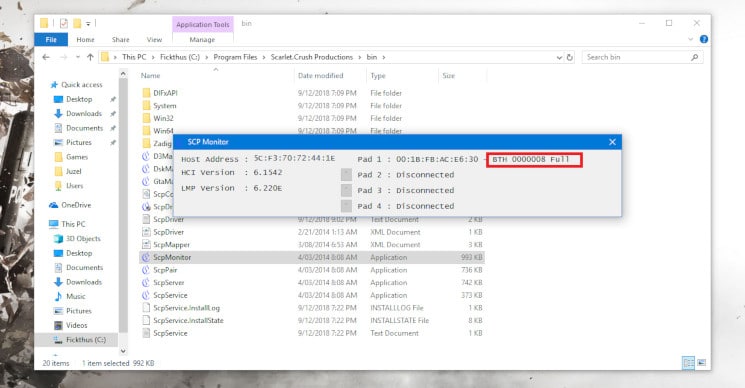This screenshot has height=388, width=745.
Task: Click Program Files in the address path
Action: (x=235, y=57)
